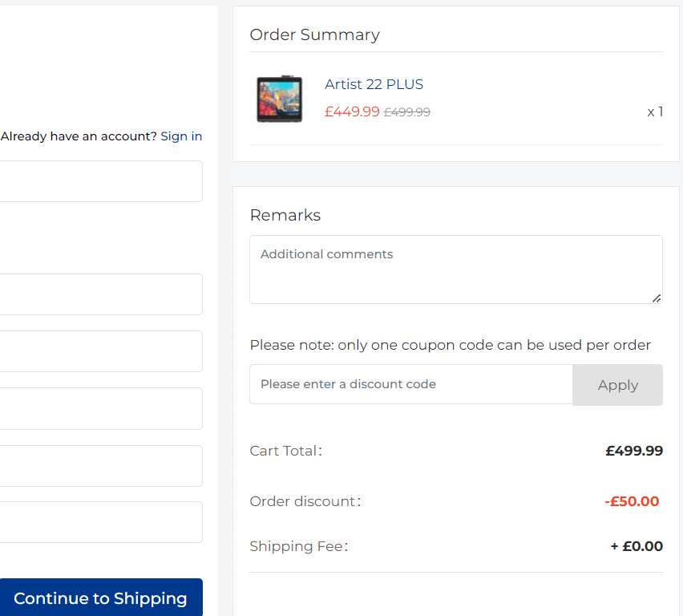Click the Cart Total amount £499.99
Image resolution: width=683 pixels, height=616 pixels.
coord(634,451)
